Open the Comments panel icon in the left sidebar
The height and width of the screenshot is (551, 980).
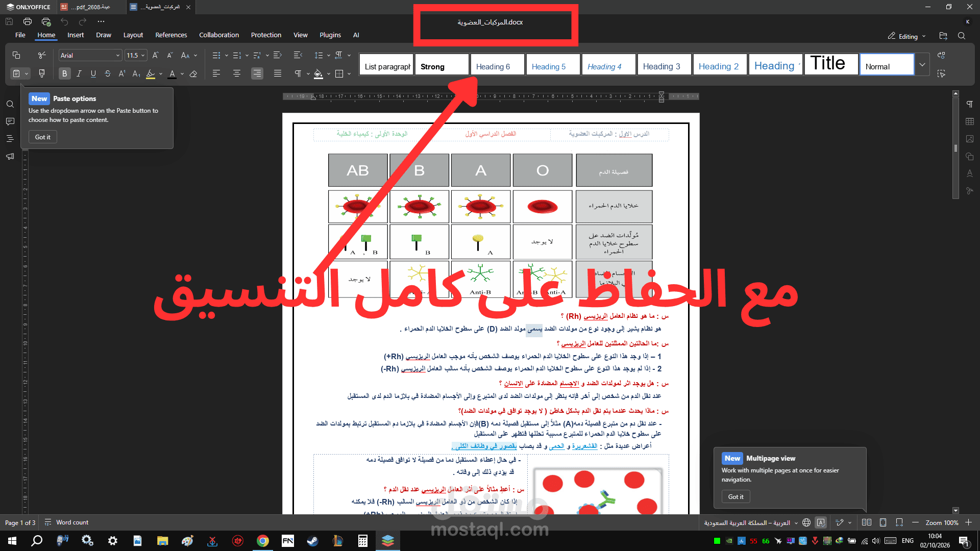(x=10, y=121)
